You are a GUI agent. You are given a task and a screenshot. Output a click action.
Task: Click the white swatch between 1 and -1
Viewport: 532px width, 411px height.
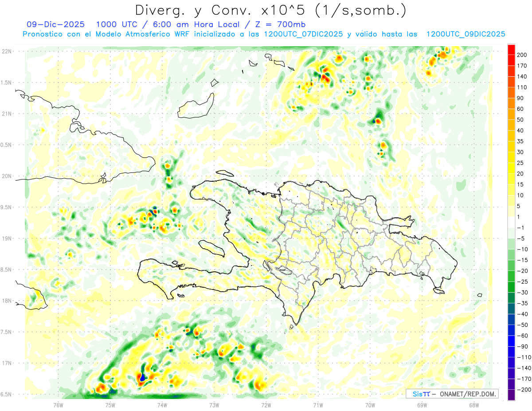pos(511,222)
